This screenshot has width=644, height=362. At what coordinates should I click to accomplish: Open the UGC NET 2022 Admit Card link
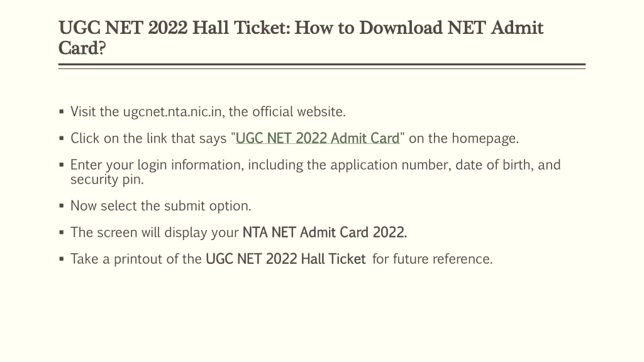(318, 139)
